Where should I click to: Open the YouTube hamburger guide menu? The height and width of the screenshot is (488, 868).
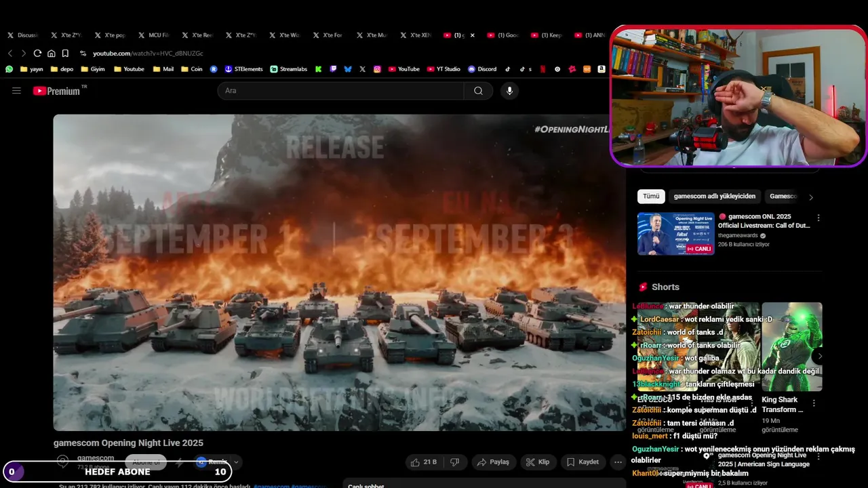pyautogui.click(x=16, y=91)
